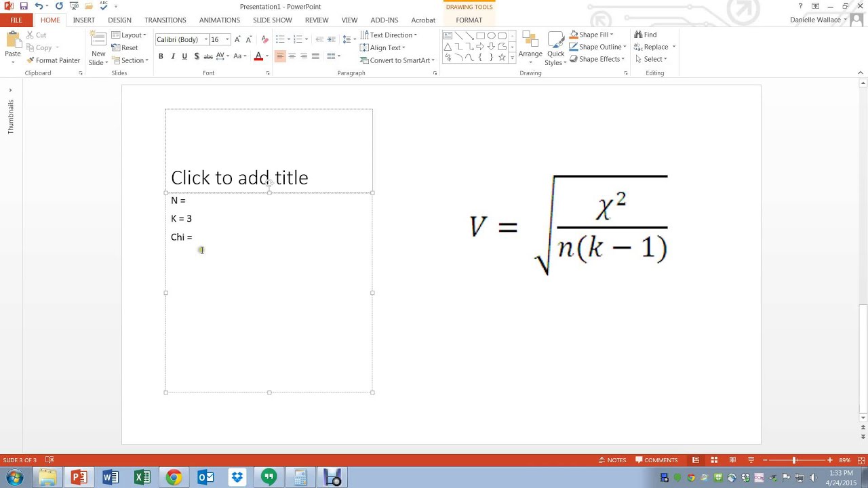Open the font size dropdown
The height and width of the screenshot is (488, 868).
point(227,39)
